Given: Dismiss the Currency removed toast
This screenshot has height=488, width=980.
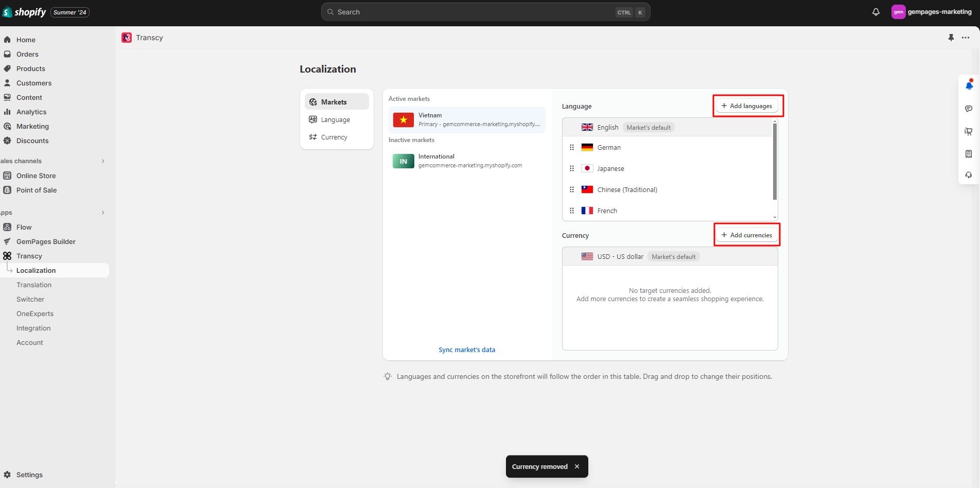Looking at the screenshot, I should (576, 466).
